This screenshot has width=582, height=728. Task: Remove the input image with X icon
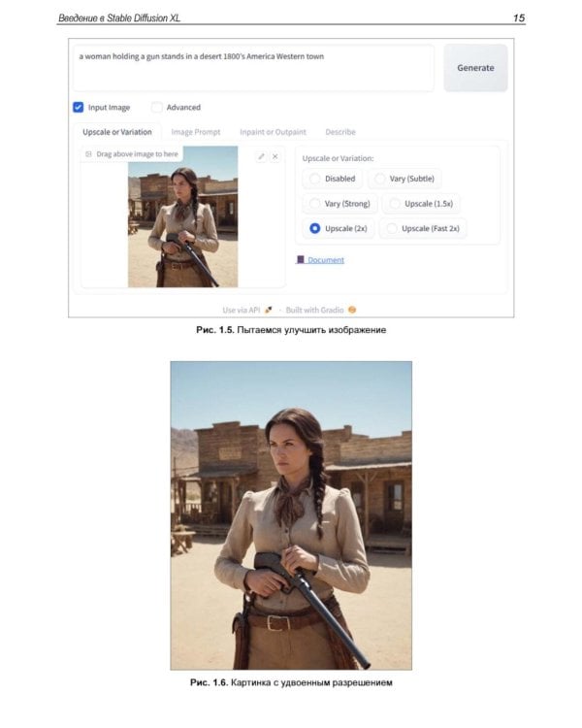tap(275, 157)
